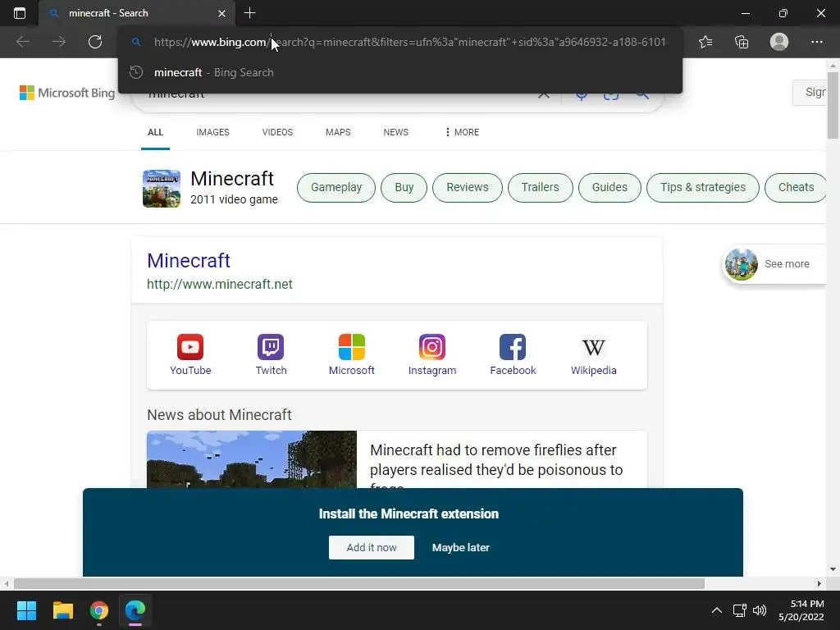Click the See more side card
This screenshot has height=630, width=840.
(774, 264)
